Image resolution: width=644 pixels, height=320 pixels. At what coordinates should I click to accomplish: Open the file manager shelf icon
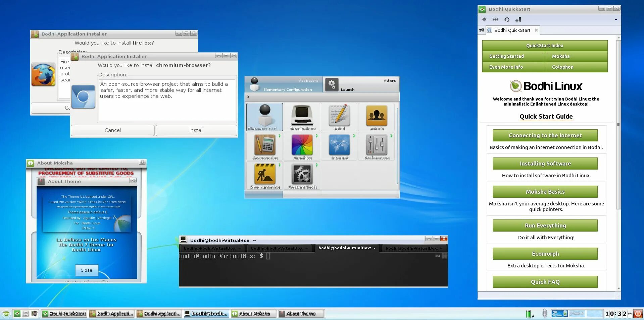pos(26,314)
